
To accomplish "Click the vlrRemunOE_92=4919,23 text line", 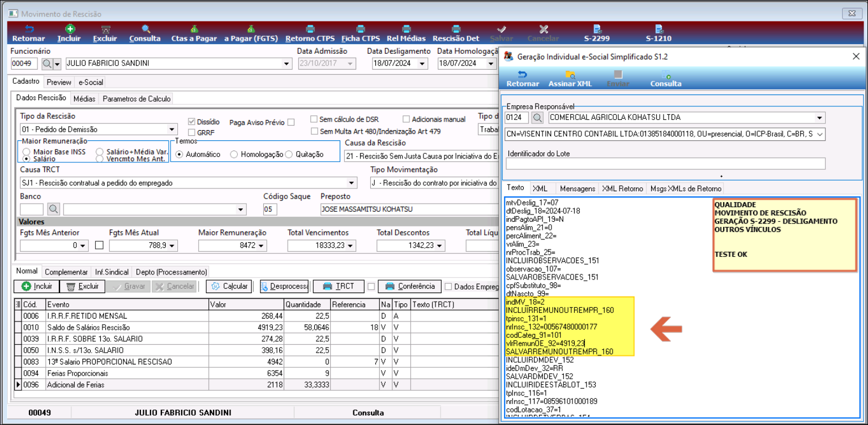I will [545, 343].
